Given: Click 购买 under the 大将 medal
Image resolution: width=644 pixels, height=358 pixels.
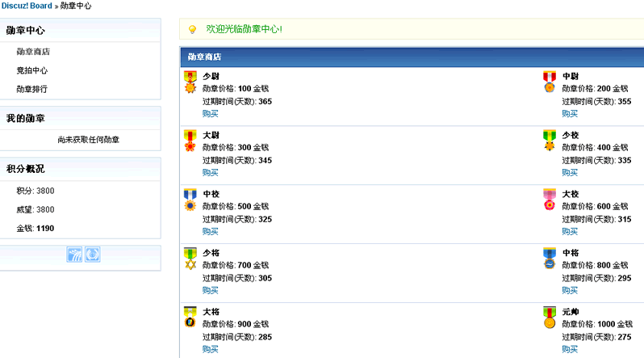Looking at the screenshot, I should click(211, 349).
